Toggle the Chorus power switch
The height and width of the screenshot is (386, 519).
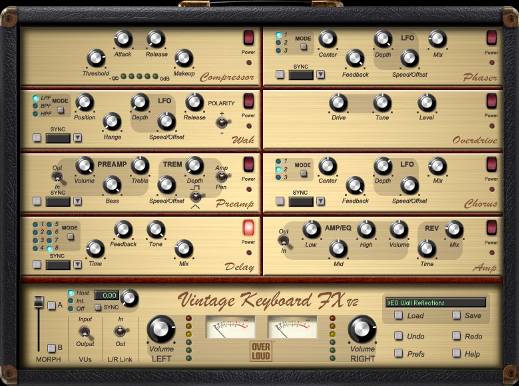click(x=492, y=164)
